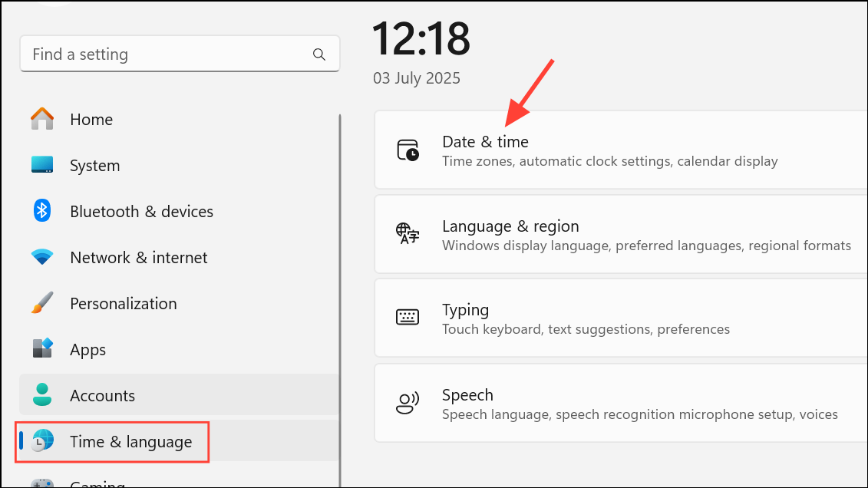Click the 03 July 2025 date text

(x=416, y=78)
